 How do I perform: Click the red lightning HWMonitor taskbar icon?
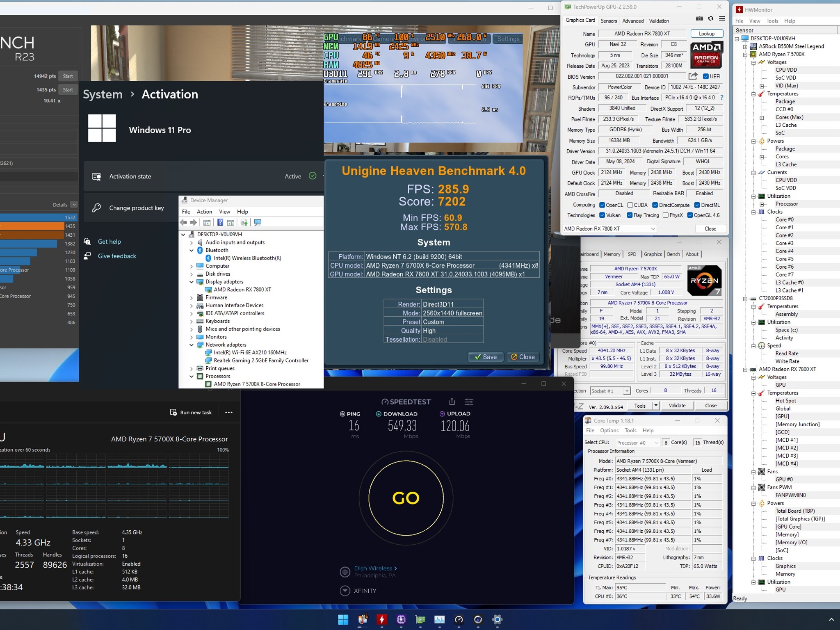point(382,619)
